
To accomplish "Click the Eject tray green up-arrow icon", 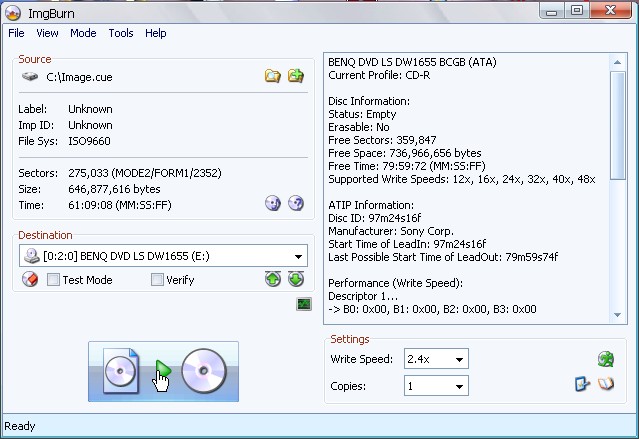I will 273,279.
